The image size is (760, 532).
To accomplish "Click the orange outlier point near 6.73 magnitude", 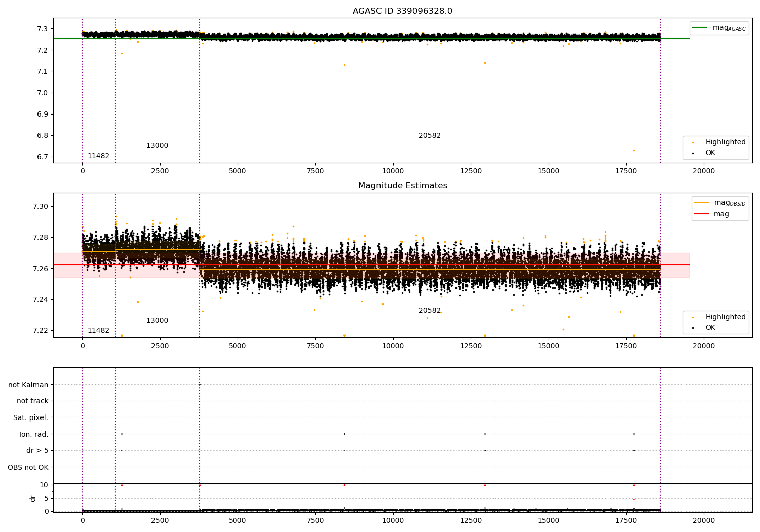I will [x=633, y=150].
